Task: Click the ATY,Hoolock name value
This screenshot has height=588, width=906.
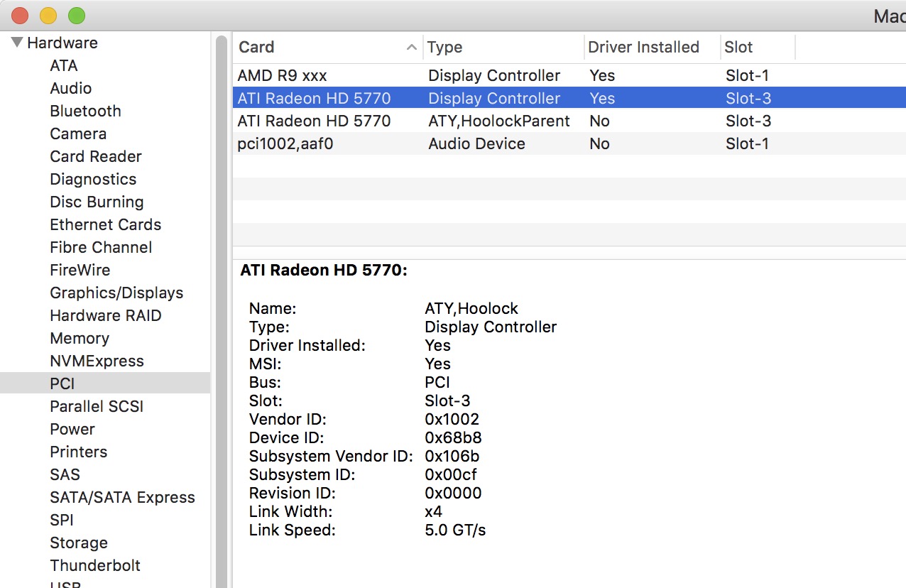Action: click(471, 308)
